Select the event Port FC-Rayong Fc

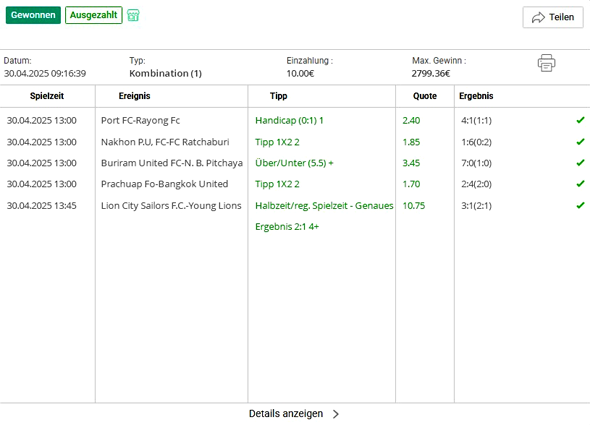(140, 120)
